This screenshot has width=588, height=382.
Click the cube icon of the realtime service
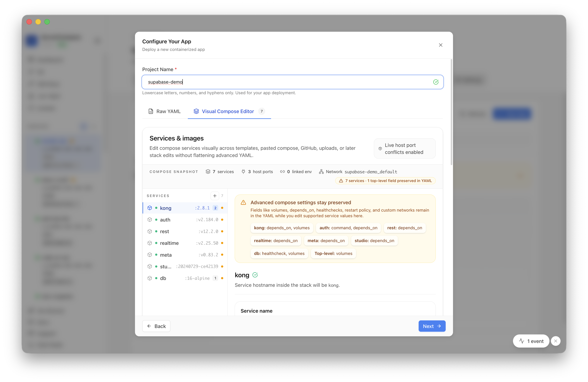[x=150, y=243]
